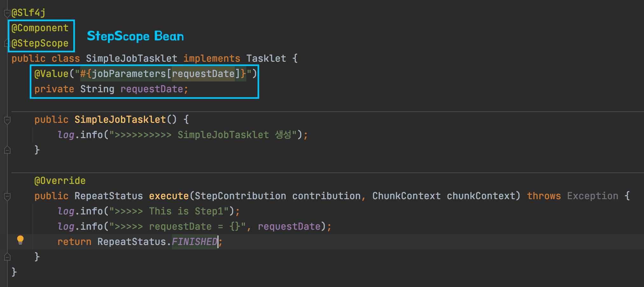This screenshot has width=644, height=287.
Task: Click the fold end marker beside @StepScope
Action: pos(6,43)
